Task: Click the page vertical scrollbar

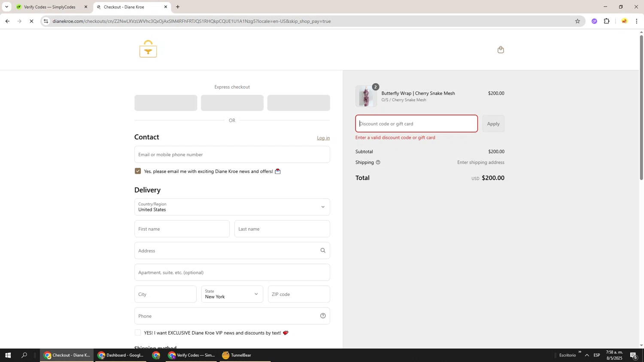Action: point(641,107)
